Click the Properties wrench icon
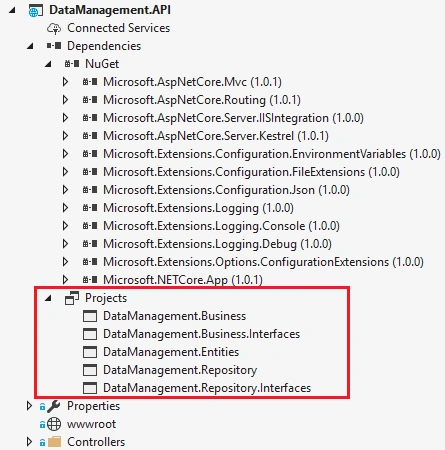This screenshot has width=445, height=450. [54, 406]
